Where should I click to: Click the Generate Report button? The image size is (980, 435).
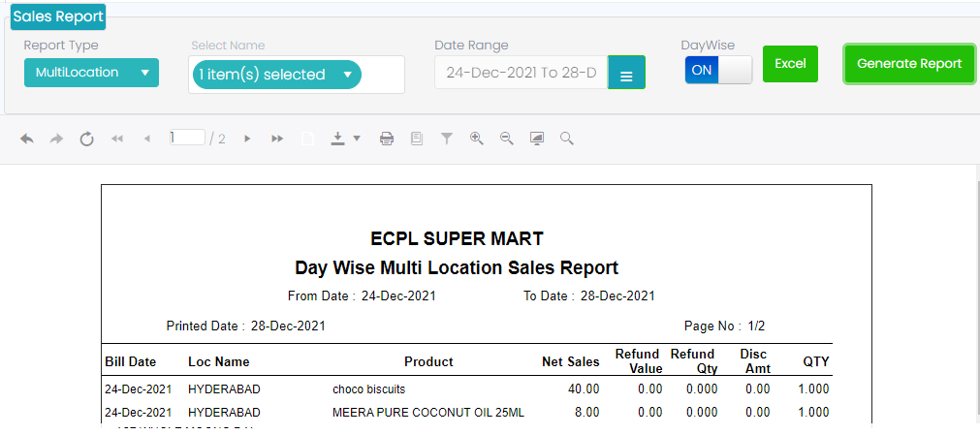pyautogui.click(x=908, y=64)
